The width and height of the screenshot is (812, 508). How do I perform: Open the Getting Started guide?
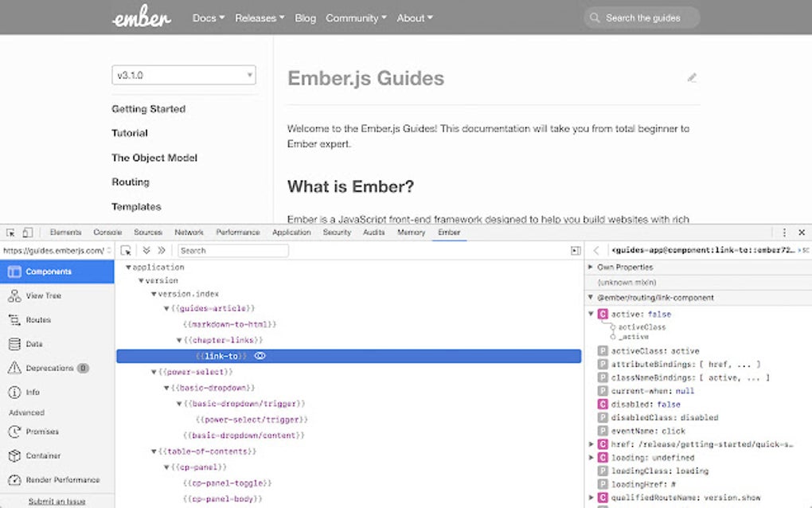149,109
